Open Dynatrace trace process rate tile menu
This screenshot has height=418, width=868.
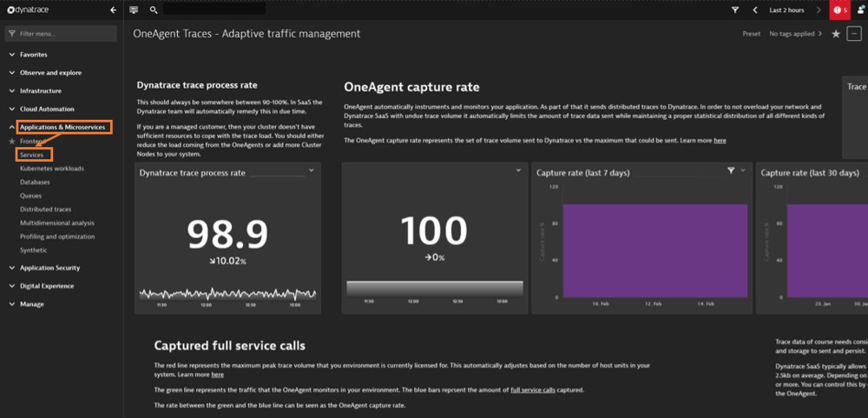pos(312,170)
